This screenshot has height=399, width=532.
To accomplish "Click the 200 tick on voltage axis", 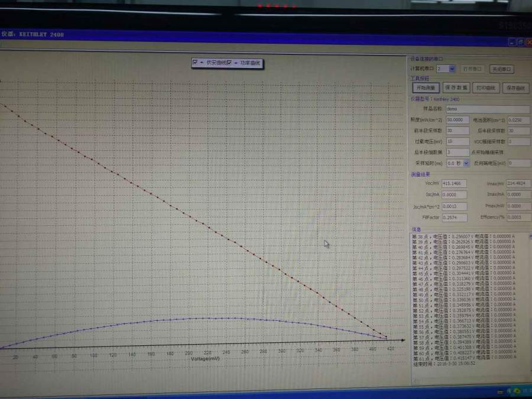I will [189, 353].
